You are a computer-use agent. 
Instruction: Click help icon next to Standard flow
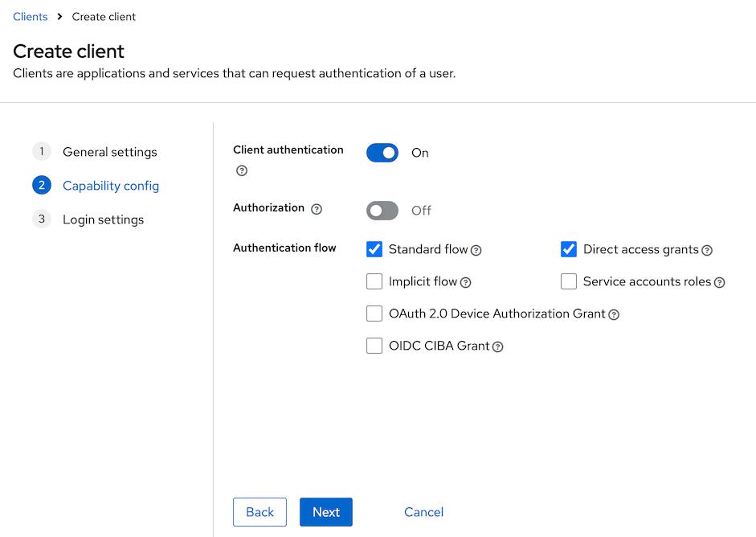(x=476, y=250)
